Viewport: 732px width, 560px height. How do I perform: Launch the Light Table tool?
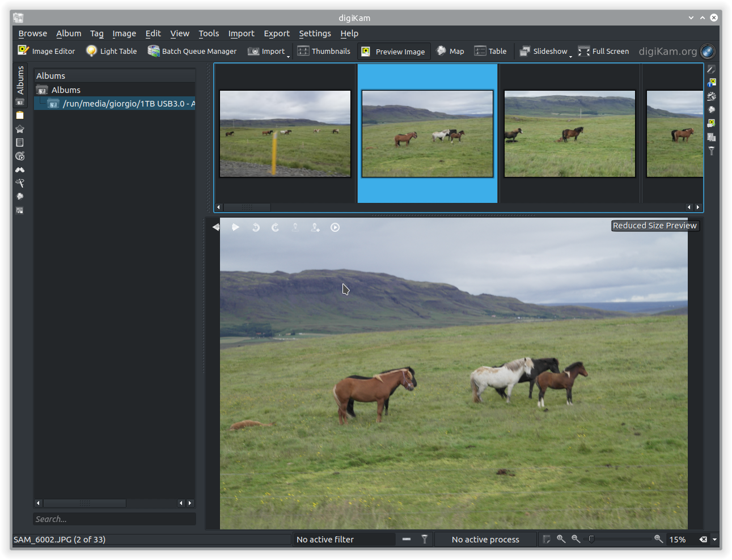pos(112,51)
